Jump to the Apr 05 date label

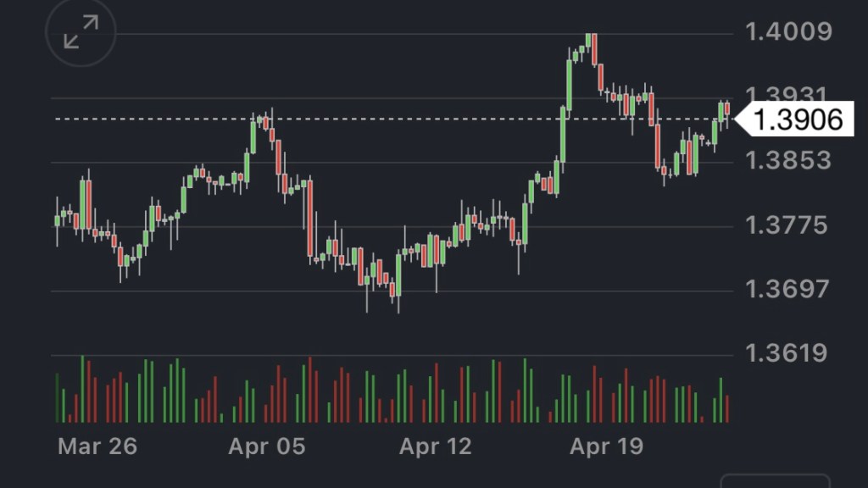pos(266,446)
